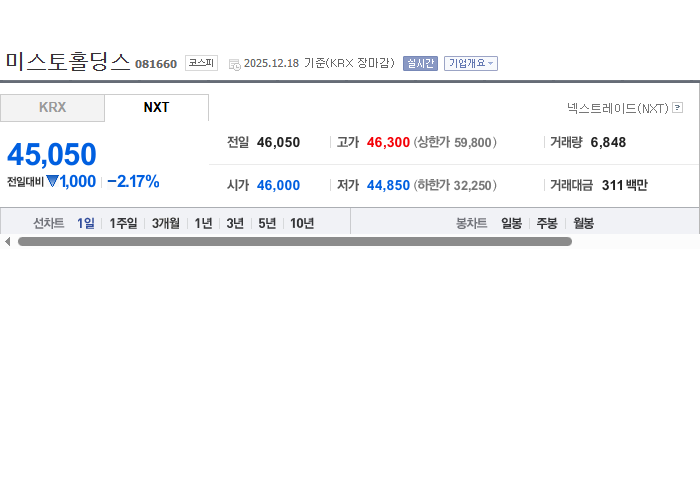Click the 미스토홀딩스 stock name

[67, 62]
